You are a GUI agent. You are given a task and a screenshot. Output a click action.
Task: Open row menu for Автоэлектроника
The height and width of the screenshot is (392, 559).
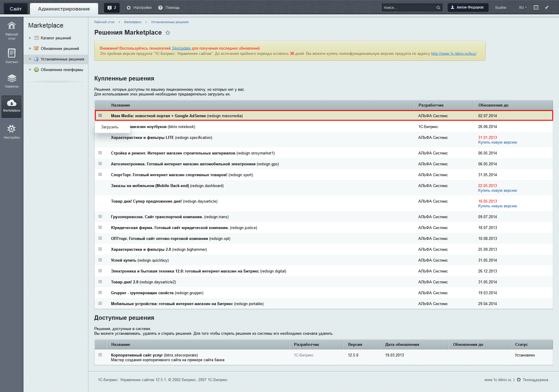(x=100, y=164)
